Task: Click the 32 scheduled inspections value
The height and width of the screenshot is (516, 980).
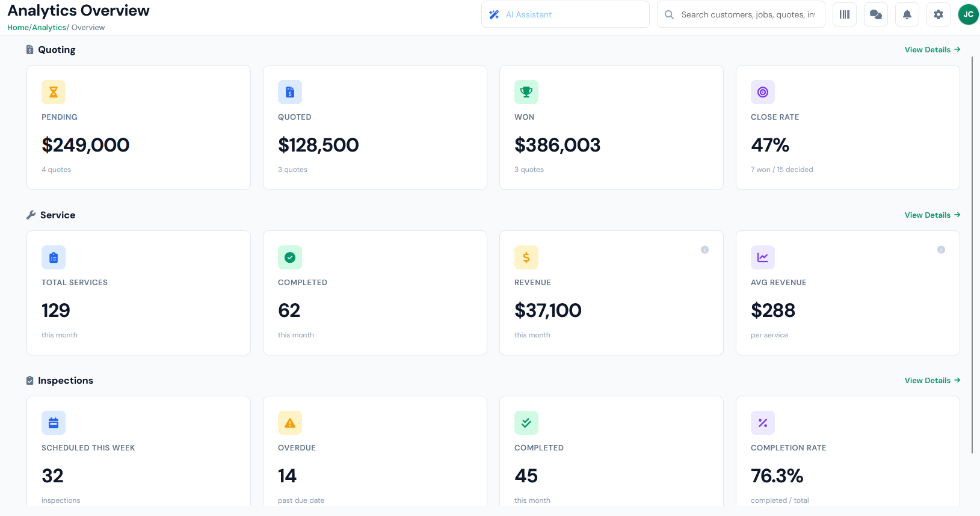Action: (53, 476)
